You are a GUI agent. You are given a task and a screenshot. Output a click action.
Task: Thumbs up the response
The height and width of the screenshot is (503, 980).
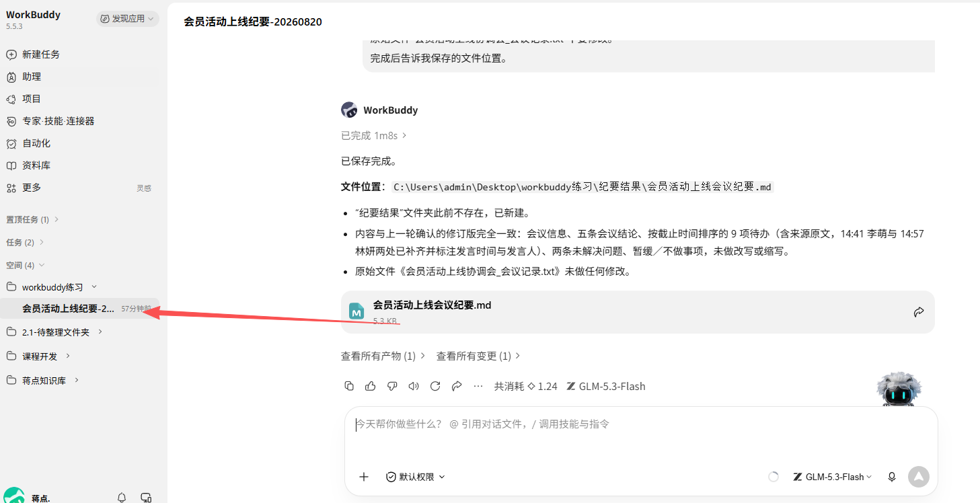(370, 386)
